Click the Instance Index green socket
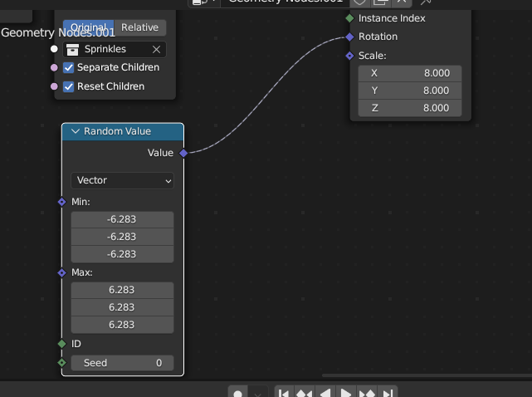532x397 pixels. (x=349, y=18)
